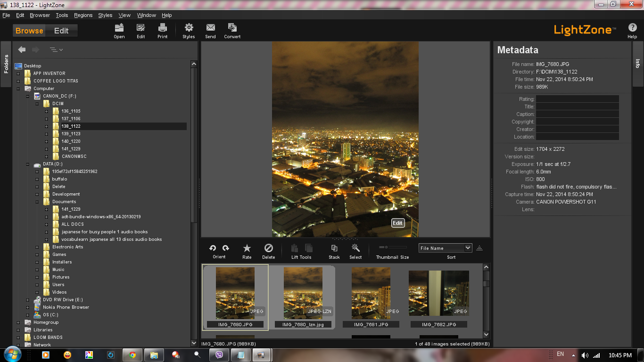Click the Send envelope icon

pyautogui.click(x=210, y=28)
